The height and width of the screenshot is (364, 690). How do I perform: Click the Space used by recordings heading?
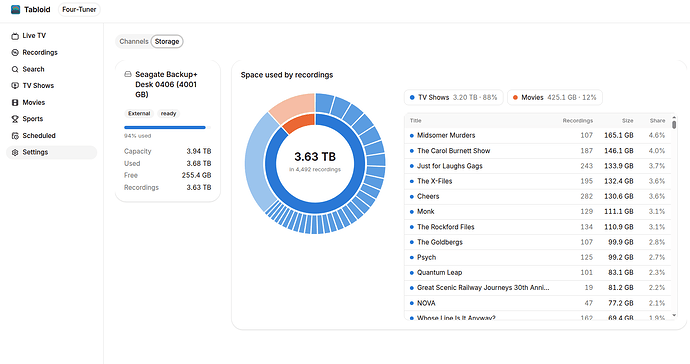[287, 75]
